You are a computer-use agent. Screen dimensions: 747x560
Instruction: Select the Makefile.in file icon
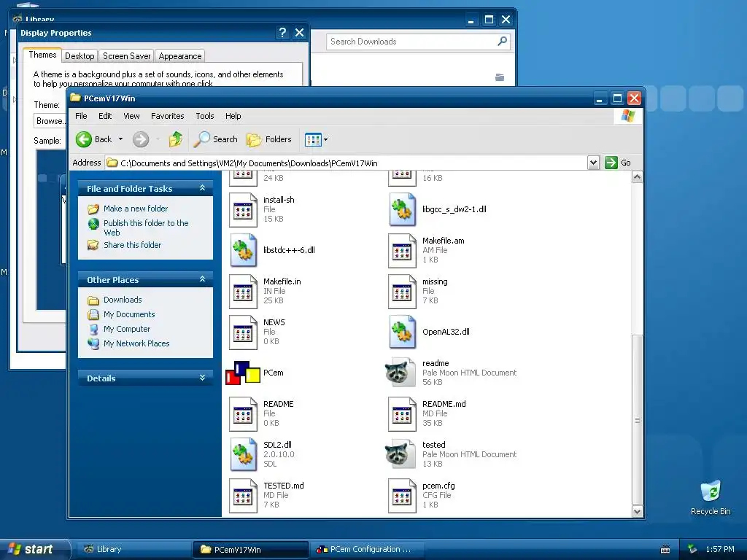tap(244, 292)
